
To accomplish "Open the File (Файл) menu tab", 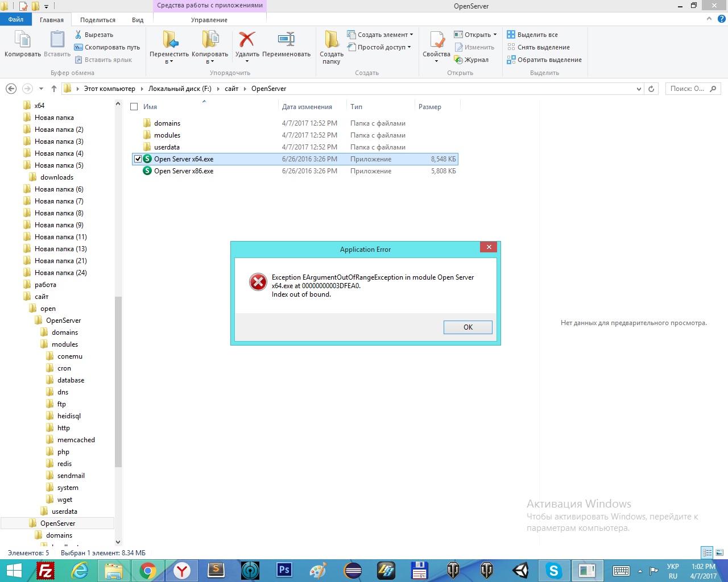I will [16, 20].
